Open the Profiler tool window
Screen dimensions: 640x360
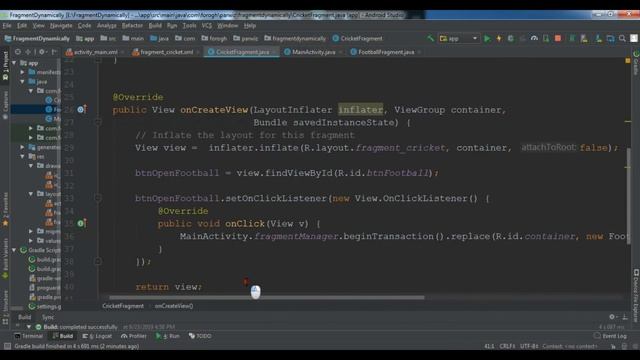pyautogui.click(x=133, y=336)
